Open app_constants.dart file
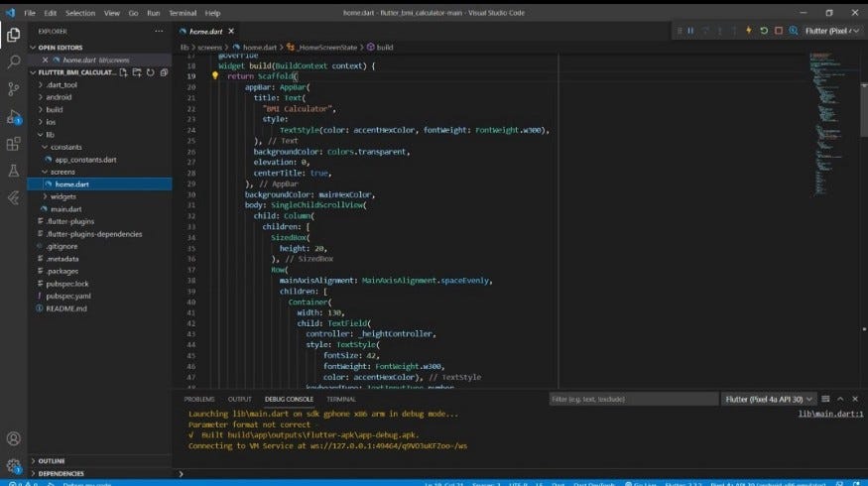 [x=85, y=160]
